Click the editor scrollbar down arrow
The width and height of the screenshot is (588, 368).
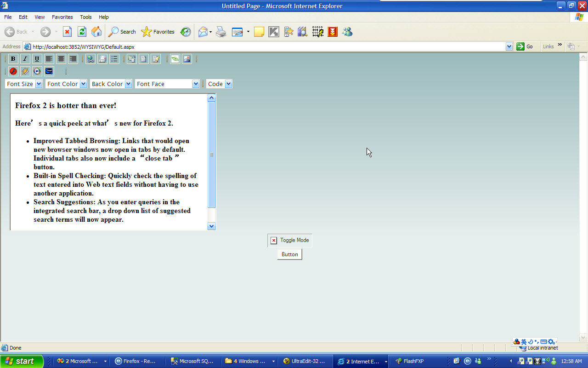212,226
